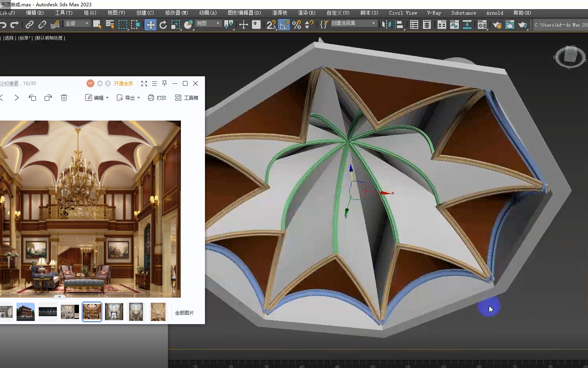Open Select by Name list icon
588x368 pixels.
tap(110, 25)
